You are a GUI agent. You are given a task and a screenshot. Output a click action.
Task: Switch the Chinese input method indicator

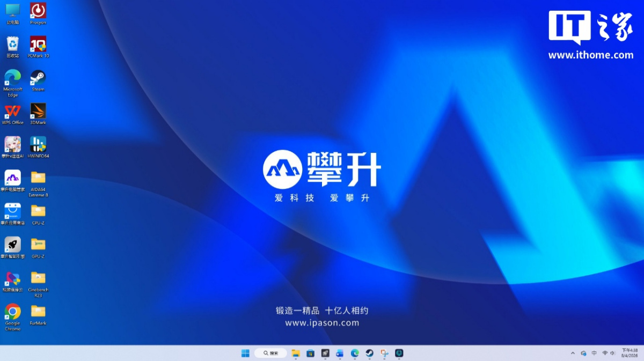(594, 353)
